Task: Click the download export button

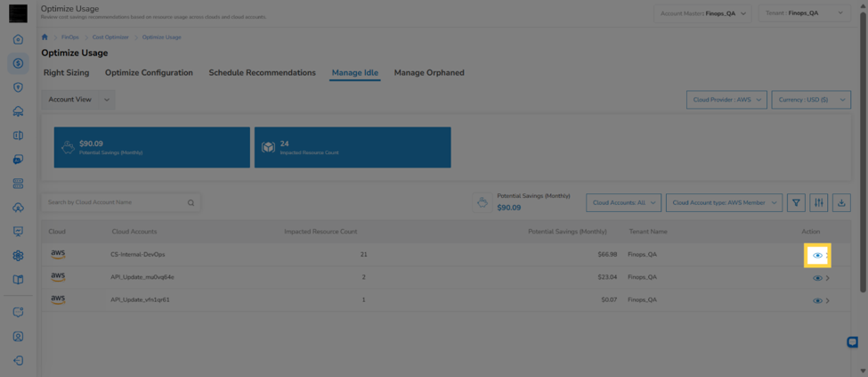Action: (841, 203)
